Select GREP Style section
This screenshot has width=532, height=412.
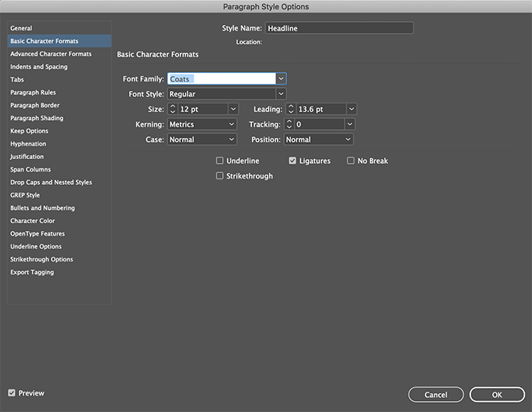click(59, 195)
